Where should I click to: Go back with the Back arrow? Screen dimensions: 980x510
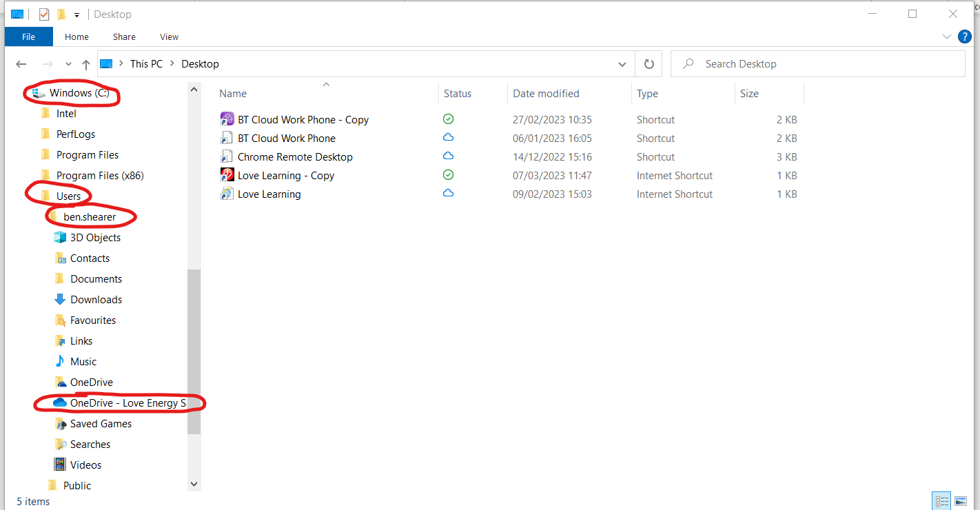point(21,64)
